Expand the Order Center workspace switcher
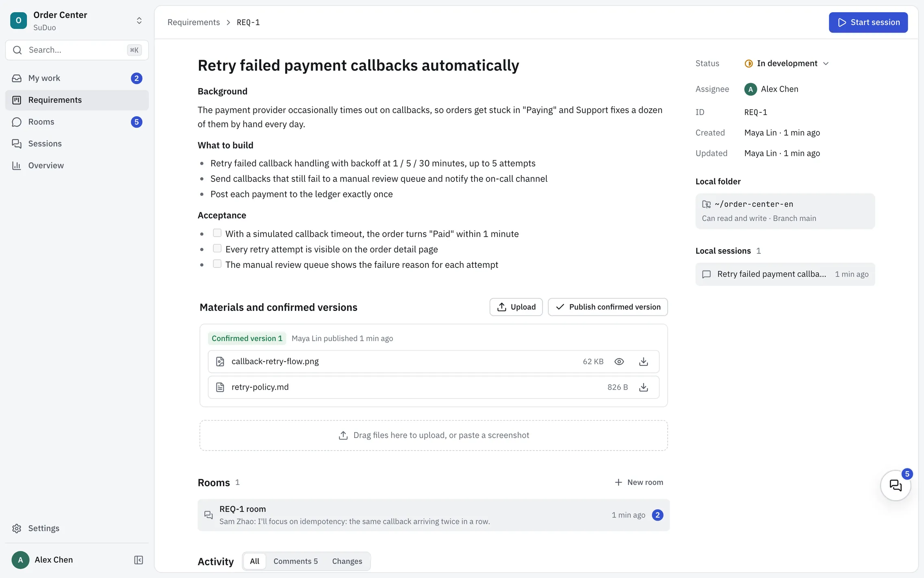The height and width of the screenshot is (578, 924). (139, 20)
